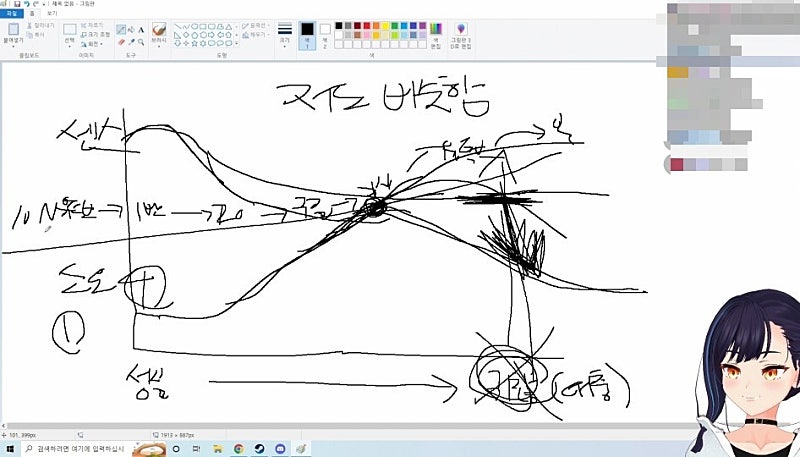Image resolution: width=800 pixels, height=457 pixels.
Task: Choose the red palette color
Action: (x=367, y=26)
